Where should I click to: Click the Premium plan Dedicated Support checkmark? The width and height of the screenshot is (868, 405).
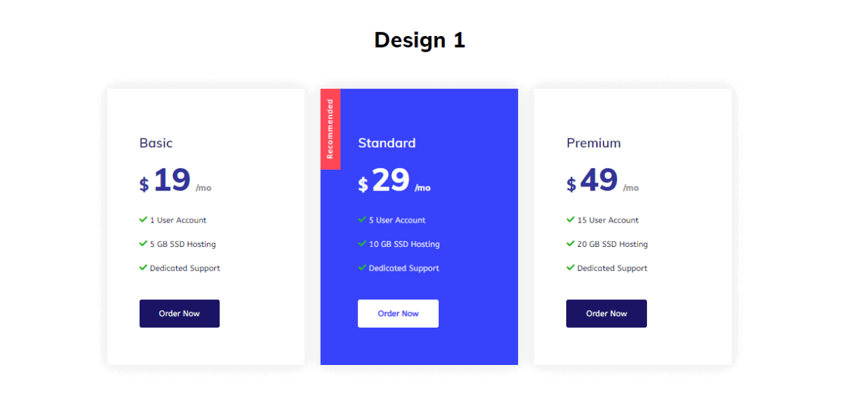coord(570,268)
